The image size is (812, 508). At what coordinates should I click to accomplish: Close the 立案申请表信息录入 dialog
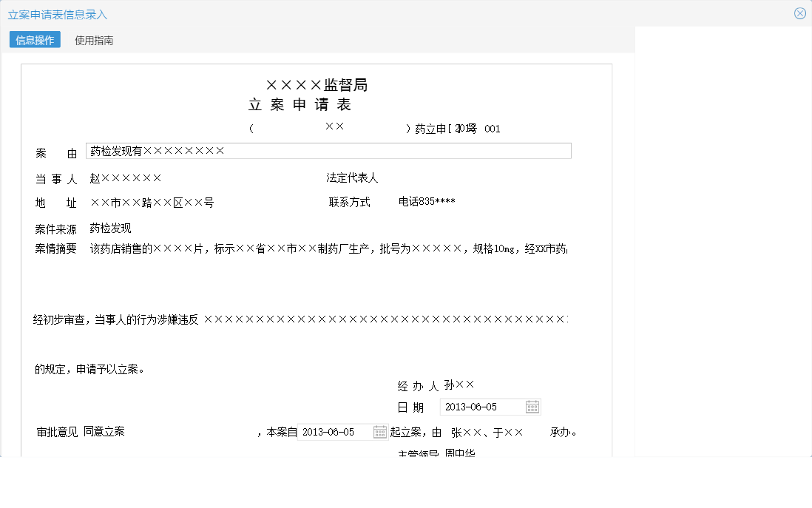799,13
